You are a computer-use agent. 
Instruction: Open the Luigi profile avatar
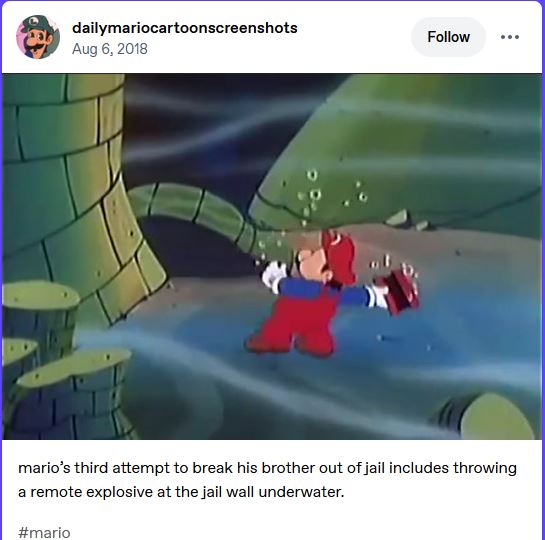[x=38, y=37]
